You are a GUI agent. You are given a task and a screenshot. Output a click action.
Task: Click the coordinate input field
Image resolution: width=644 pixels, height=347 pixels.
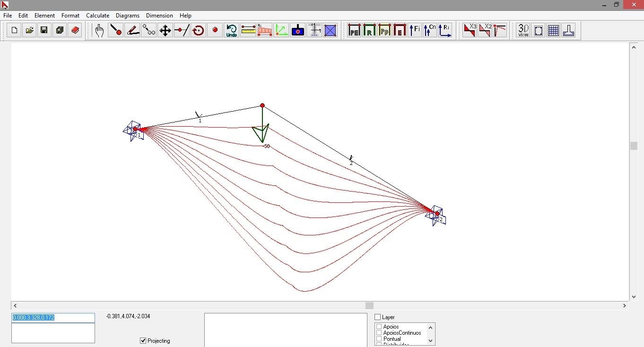[x=53, y=318]
